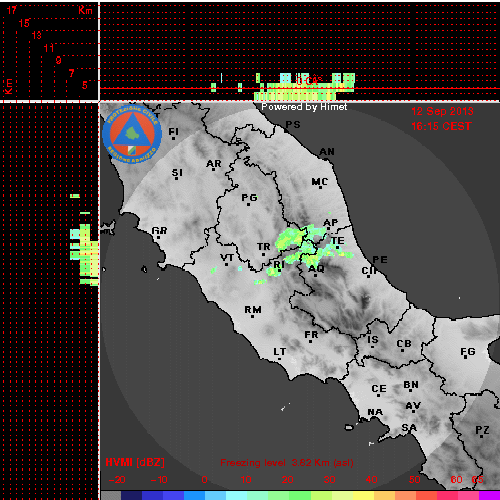This screenshot has height=500, width=500.
Task: Click the 60 dBZ scale value
Action: pyautogui.click(x=456, y=480)
